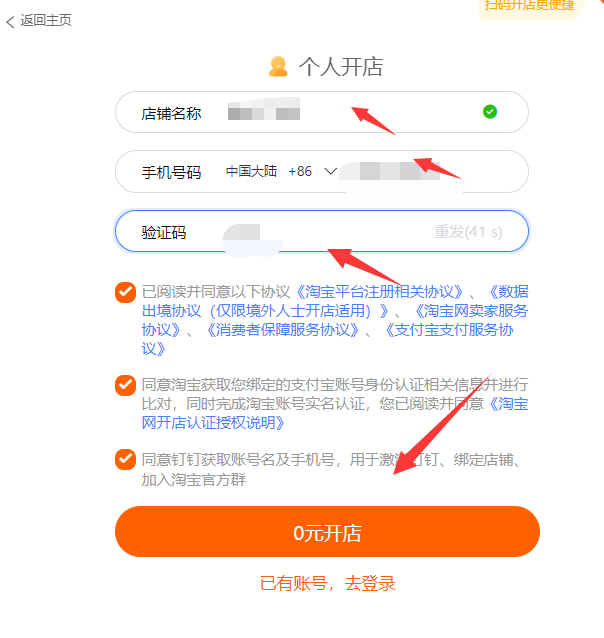This screenshot has height=638, width=604.
Task: Open 消费者保障服务协议 link
Action: click(x=283, y=330)
